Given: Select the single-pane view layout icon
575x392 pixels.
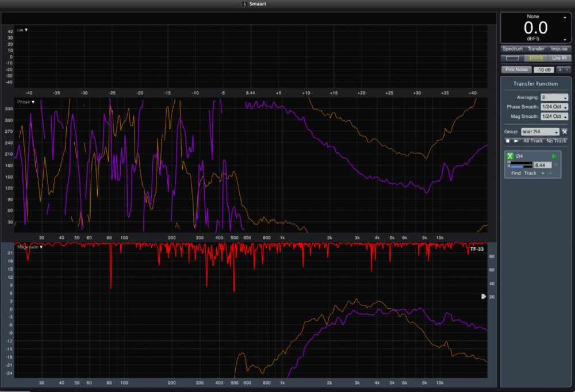Looking at the screenshot, I should click(x=512, y=58).
